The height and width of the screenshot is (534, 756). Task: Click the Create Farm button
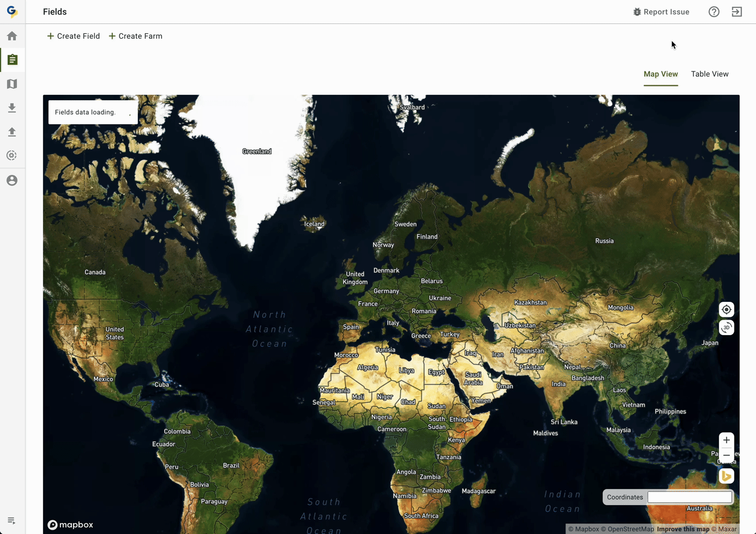tap(136, 36)
